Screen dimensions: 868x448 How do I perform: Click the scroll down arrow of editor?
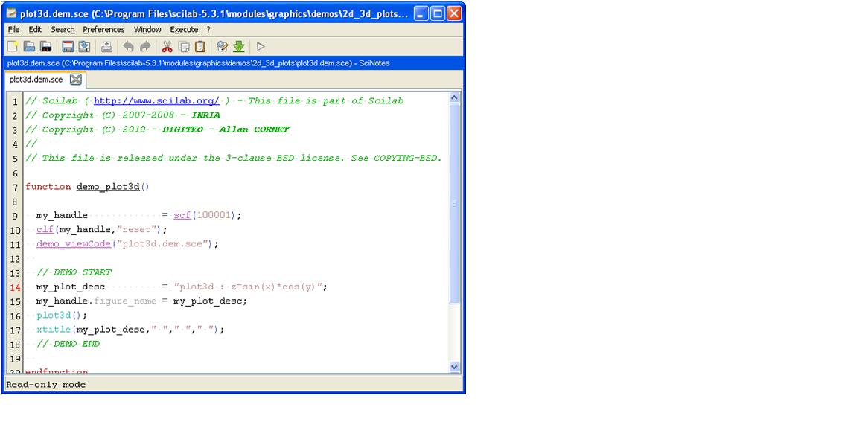[455, 367]
